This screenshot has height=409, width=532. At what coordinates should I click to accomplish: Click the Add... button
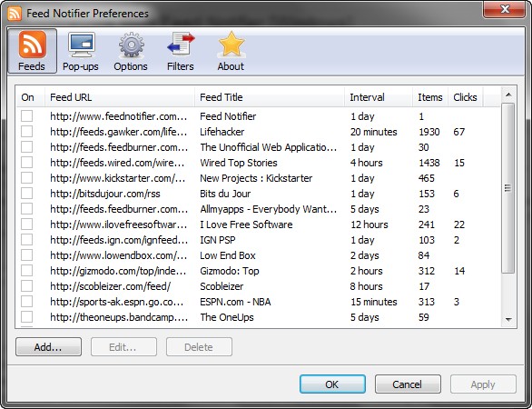(48, 347)
